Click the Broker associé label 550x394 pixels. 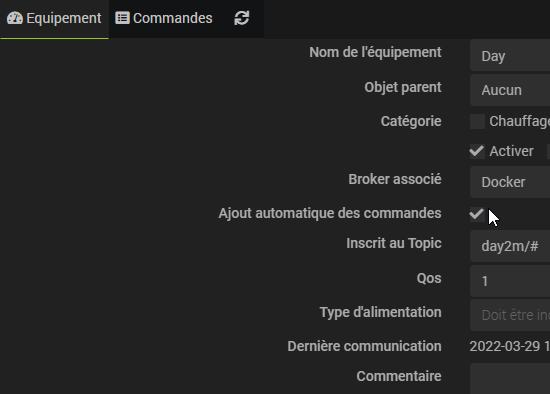[395, 179]
